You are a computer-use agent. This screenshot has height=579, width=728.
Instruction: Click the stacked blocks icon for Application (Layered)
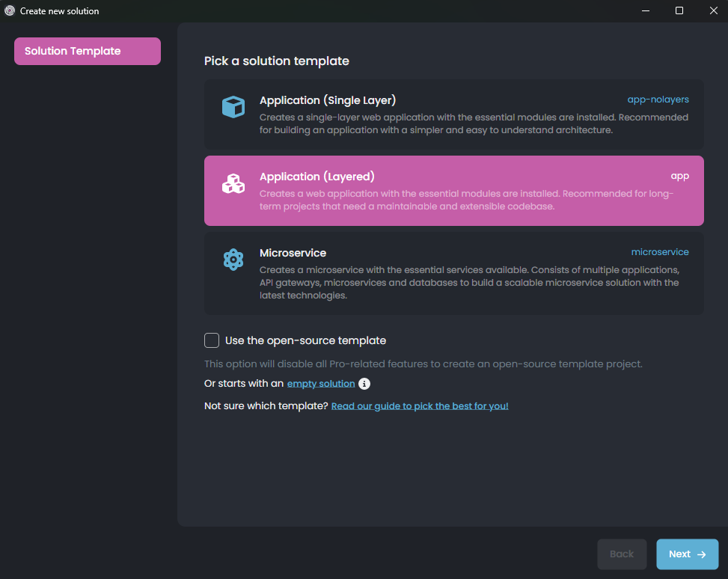[233, 183]
